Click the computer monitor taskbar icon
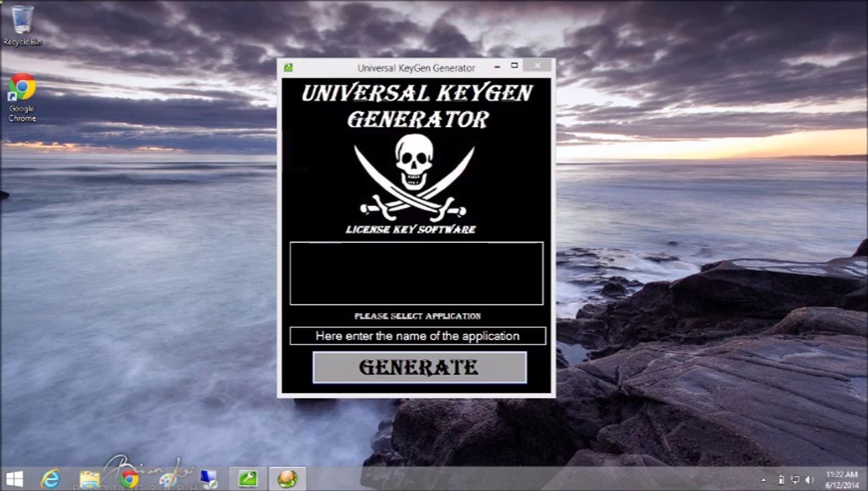This screenshot has width=868, height=491. (x=208, y=479)
